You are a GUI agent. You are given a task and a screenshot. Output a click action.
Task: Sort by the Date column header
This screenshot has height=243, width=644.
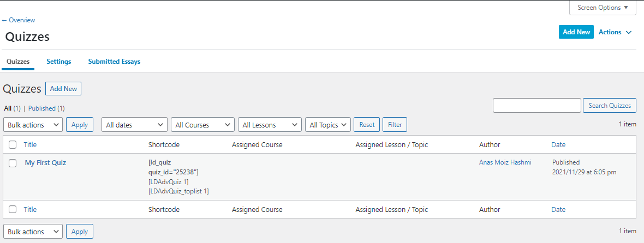[558, 144]
